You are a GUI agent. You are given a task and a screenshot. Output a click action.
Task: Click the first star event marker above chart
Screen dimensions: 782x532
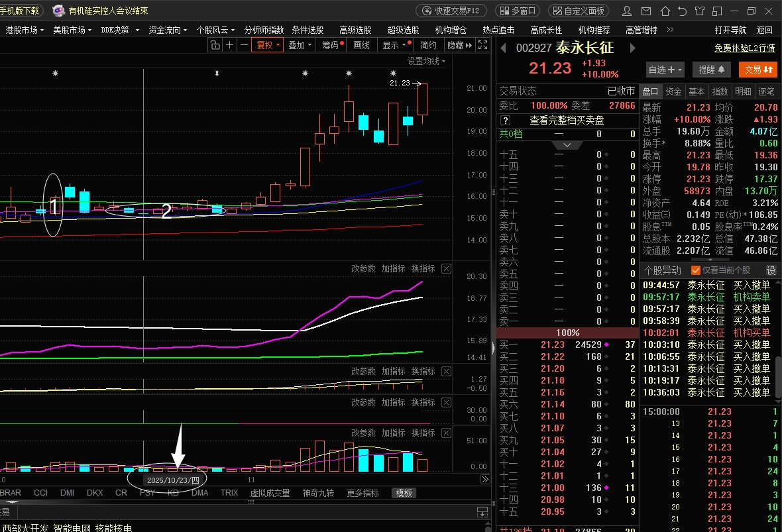point(56,74)
